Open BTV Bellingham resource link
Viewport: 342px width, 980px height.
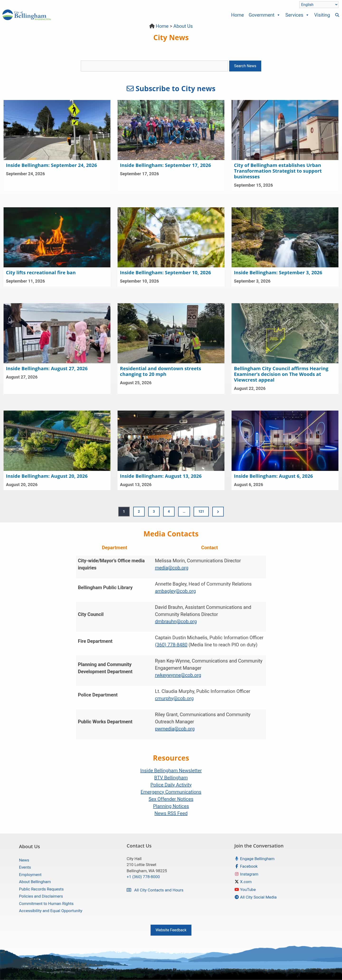[171, 777]
